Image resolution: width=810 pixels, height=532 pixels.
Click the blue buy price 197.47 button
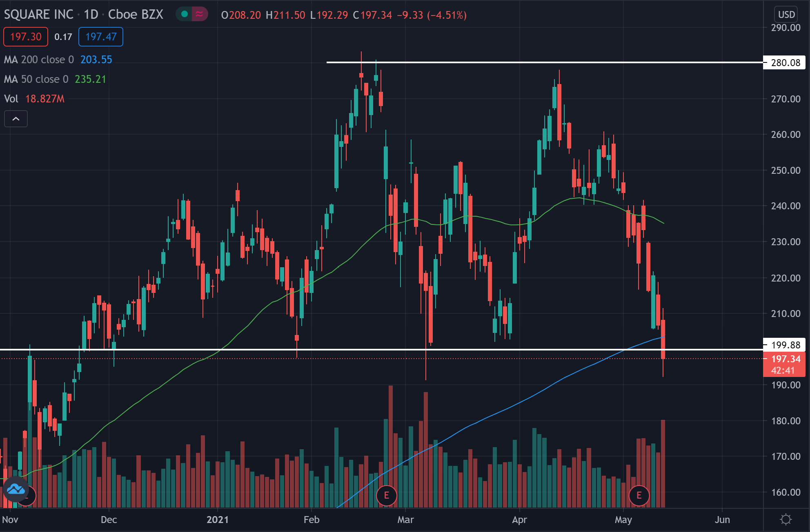[x=101, y=37]
